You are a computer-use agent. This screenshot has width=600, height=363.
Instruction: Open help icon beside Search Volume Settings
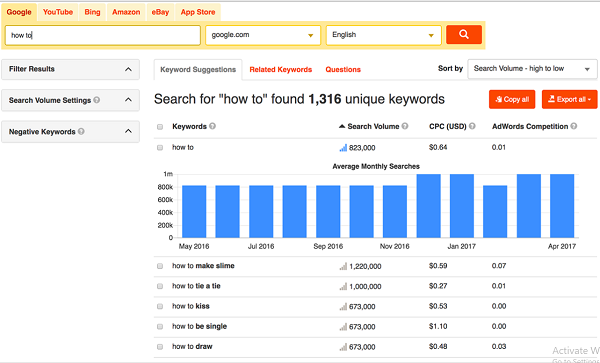(x=97, y=100)
